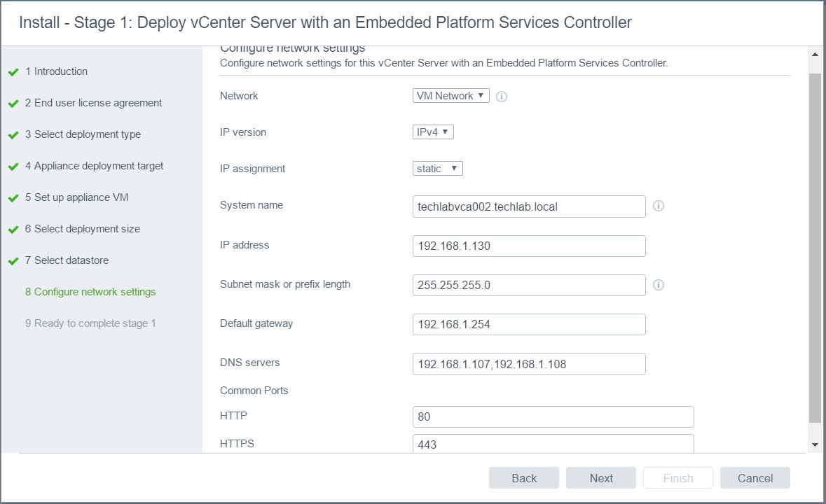
Task: Click the Common Ports heading text
Action: tap(254, 391)
